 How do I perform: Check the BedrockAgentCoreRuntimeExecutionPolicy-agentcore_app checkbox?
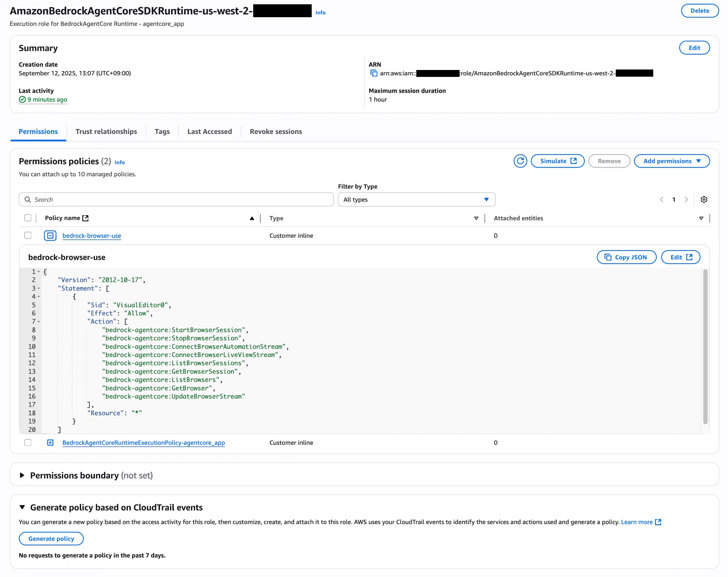tap(28, 443)
